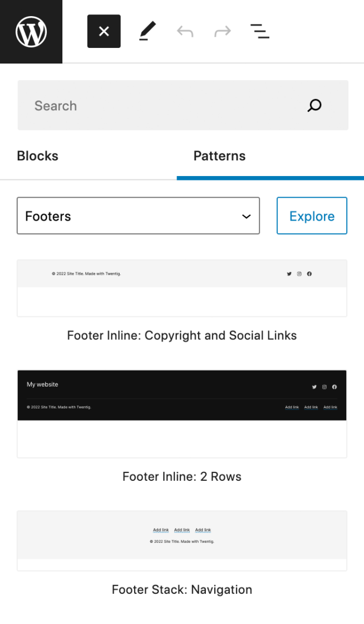Click Twitter icon in dark footer preview

(x=314, y=387)
